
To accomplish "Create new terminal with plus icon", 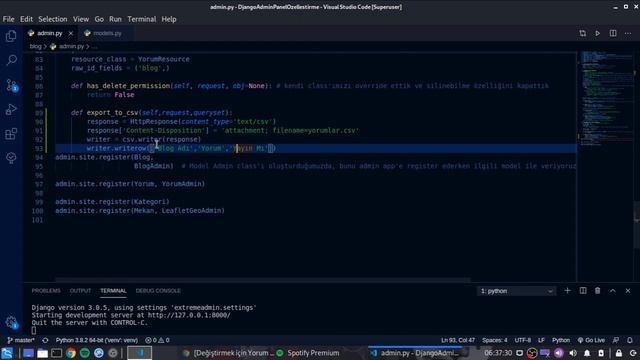I will coord(567,291).
